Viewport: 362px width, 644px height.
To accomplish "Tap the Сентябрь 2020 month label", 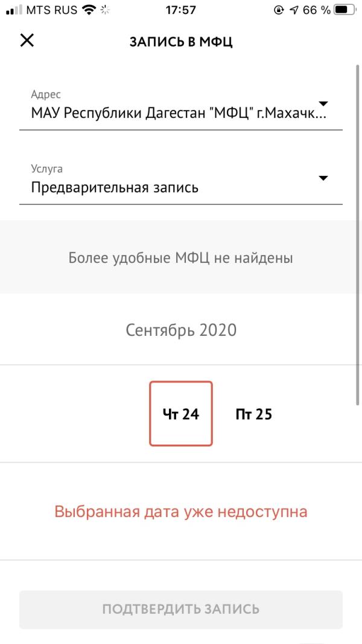I will click(181, 330).
